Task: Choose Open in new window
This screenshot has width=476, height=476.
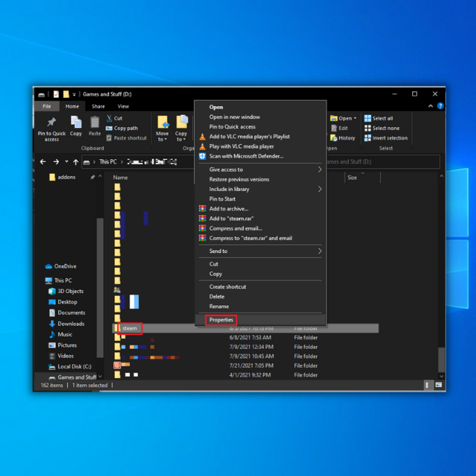Action: [260, 117]
